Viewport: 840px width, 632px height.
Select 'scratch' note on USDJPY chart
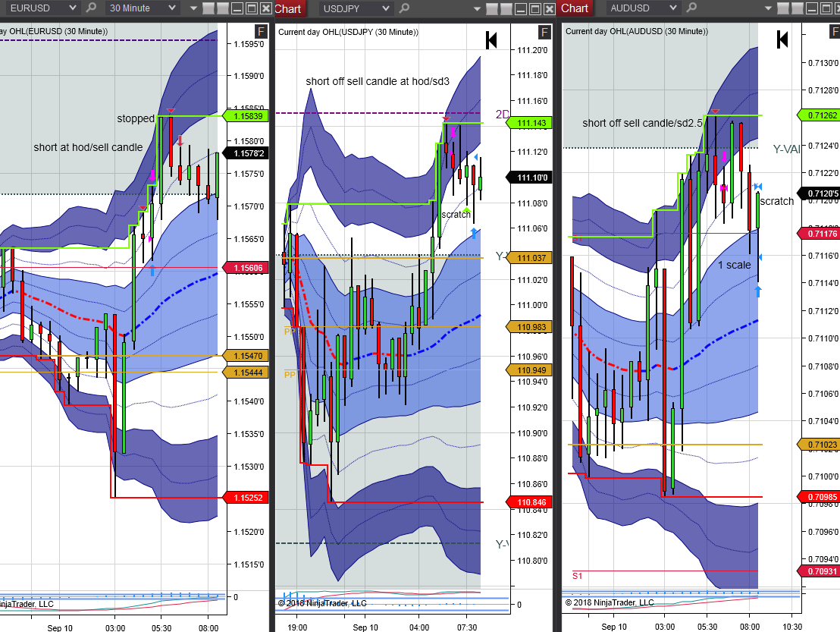(456, 215)
